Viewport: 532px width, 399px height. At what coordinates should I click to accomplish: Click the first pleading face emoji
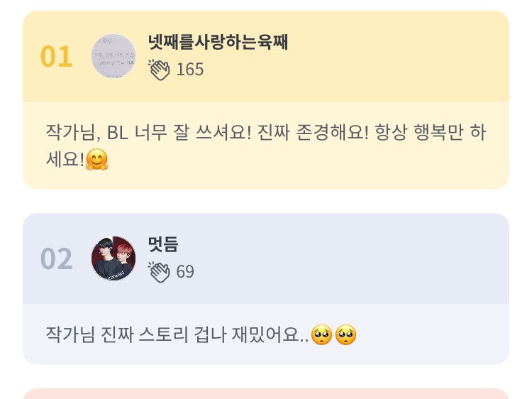tap(321, 334)
